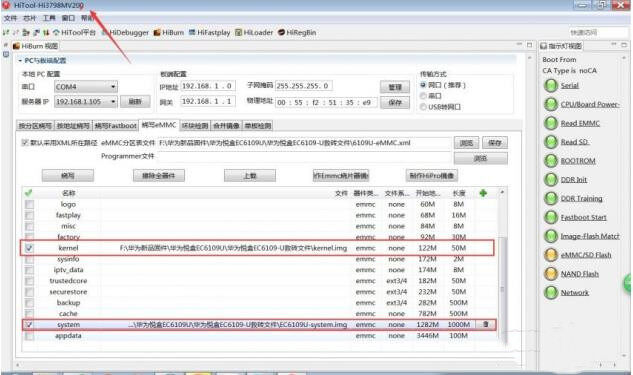Check the trustedcore partition checkbox

coord(29,281)
